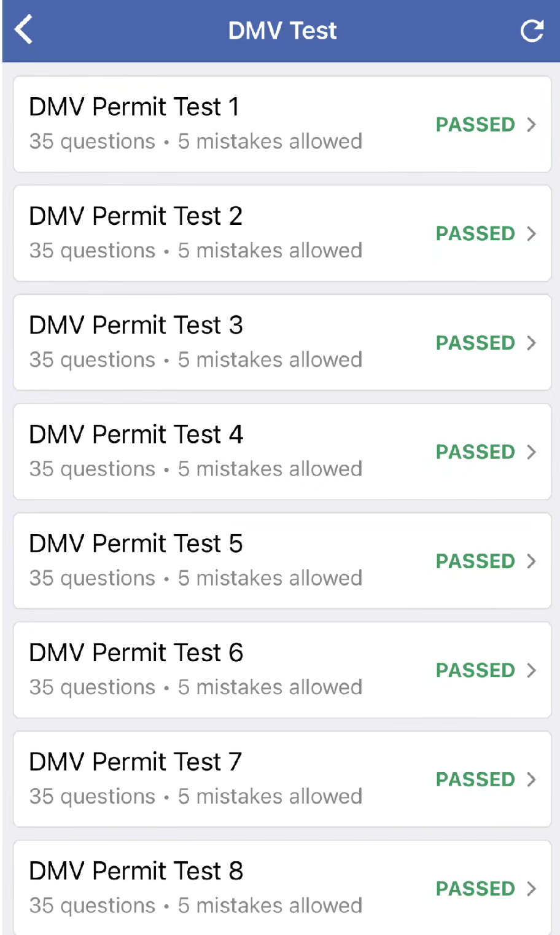Tap the Test 5 chevron arrow
This screenshot has width=560, height=935.
tap(532, 561)
